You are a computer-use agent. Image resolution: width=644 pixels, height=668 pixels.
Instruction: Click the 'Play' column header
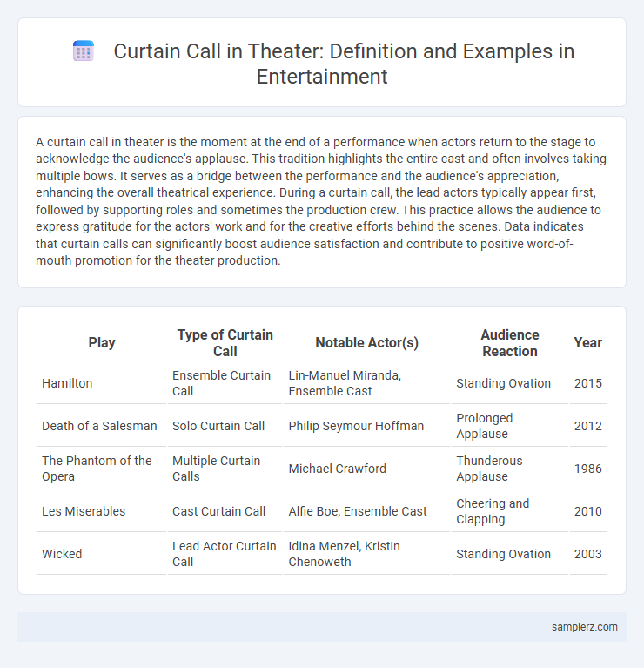(102, 343)
